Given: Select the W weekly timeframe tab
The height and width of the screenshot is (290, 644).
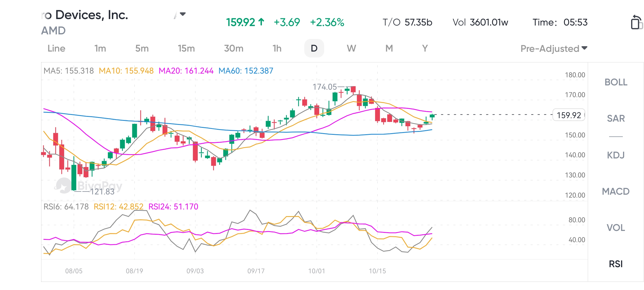Looking at the screenshot, I should tap(351, 49).
